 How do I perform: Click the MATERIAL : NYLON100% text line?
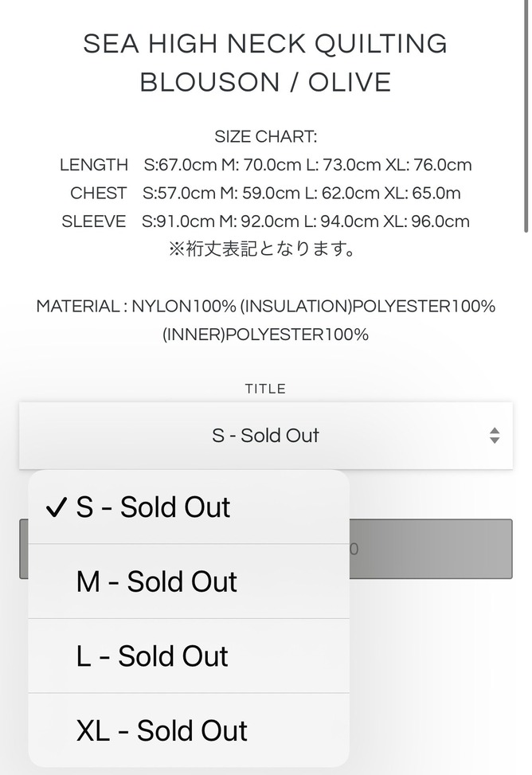coord(265,307)
